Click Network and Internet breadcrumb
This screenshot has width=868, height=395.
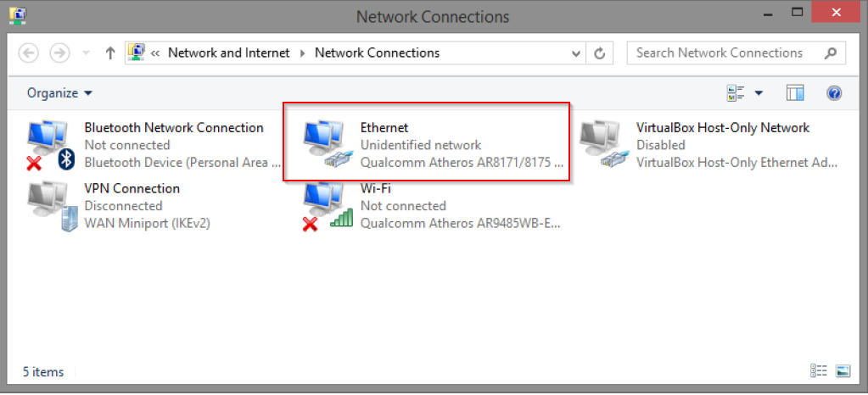[228, 53]
